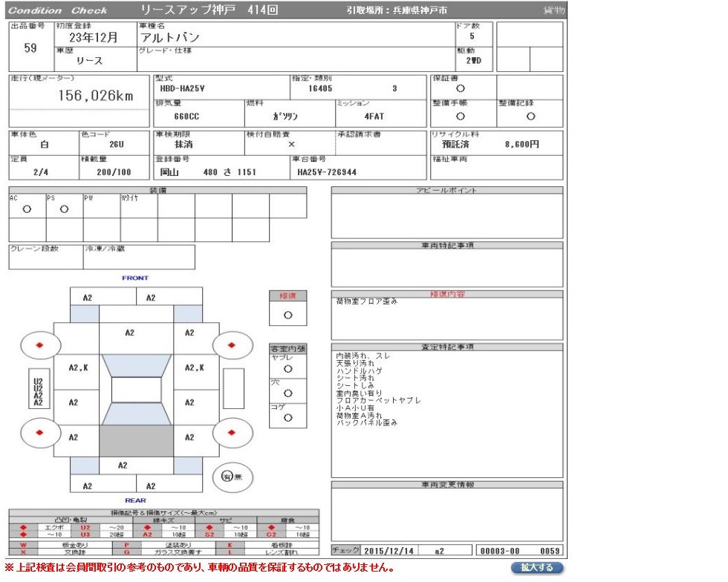Click the 拡大する enlarge button
Viewport: 728px width, 582px height.
tap(536, 568)
